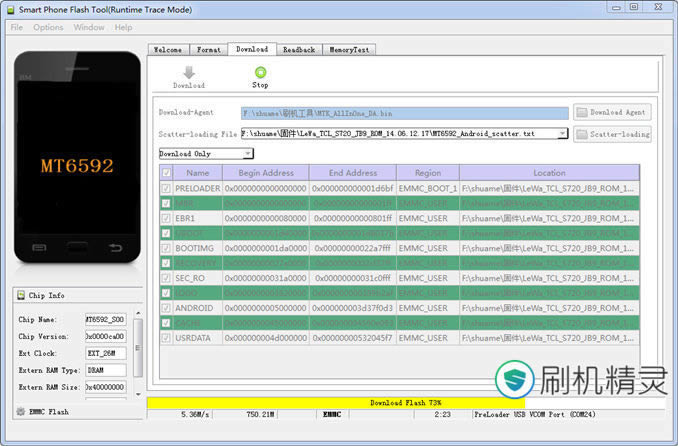Expand the Scatter-loading File path dropdown
678x446 pixels.
[x=563, y=133]
